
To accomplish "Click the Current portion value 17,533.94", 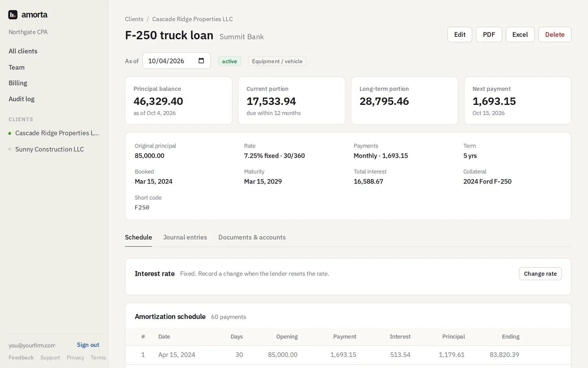I will 271,101.
